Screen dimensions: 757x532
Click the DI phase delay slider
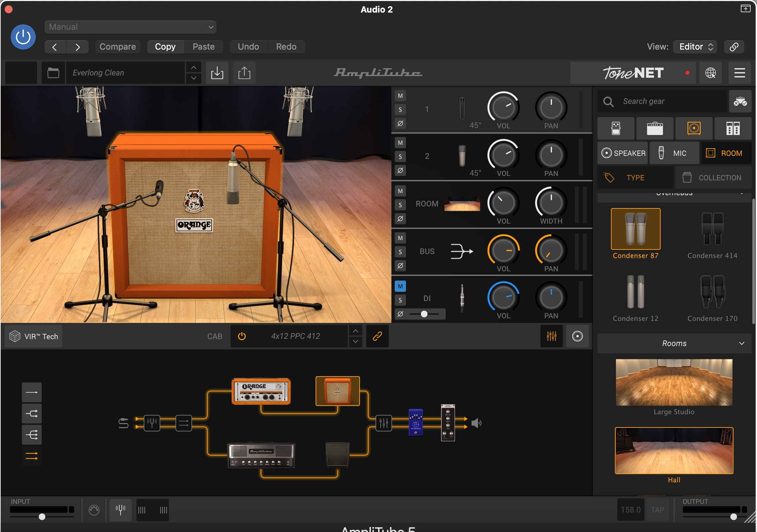pyautogui.click(x=424, y=314)
